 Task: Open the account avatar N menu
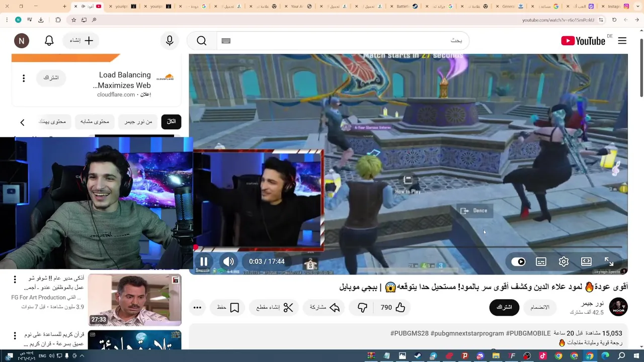click(x=21, y=41)
